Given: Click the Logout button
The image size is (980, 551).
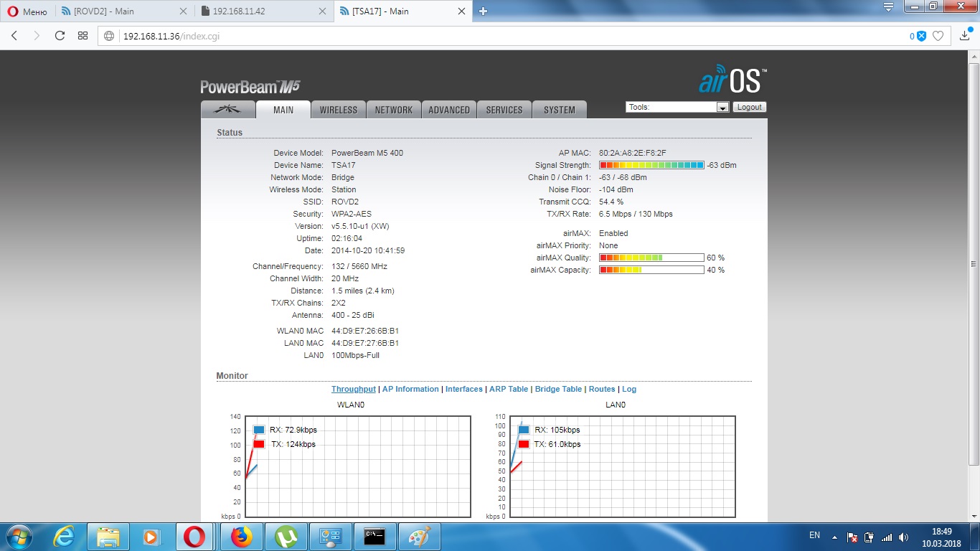Looking at the screenshot, I should (x=750, y=107).
